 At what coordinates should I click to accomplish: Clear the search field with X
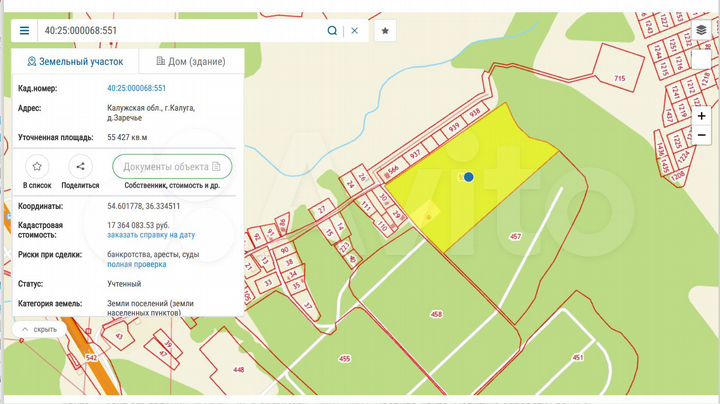click(354, 31)
